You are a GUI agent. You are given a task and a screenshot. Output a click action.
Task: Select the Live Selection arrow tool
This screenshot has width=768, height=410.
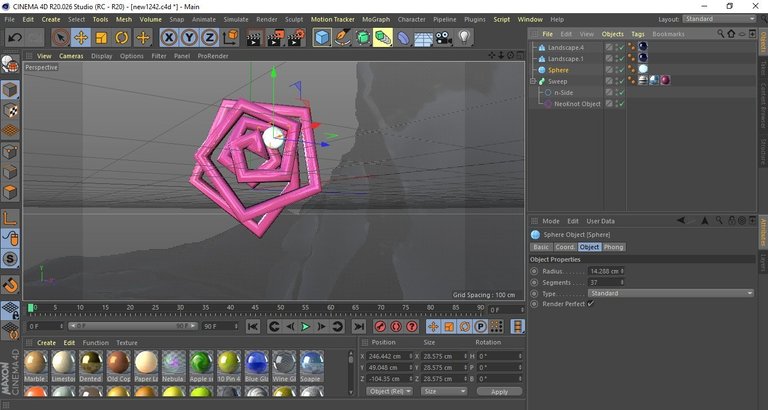(x=61, y=38)
